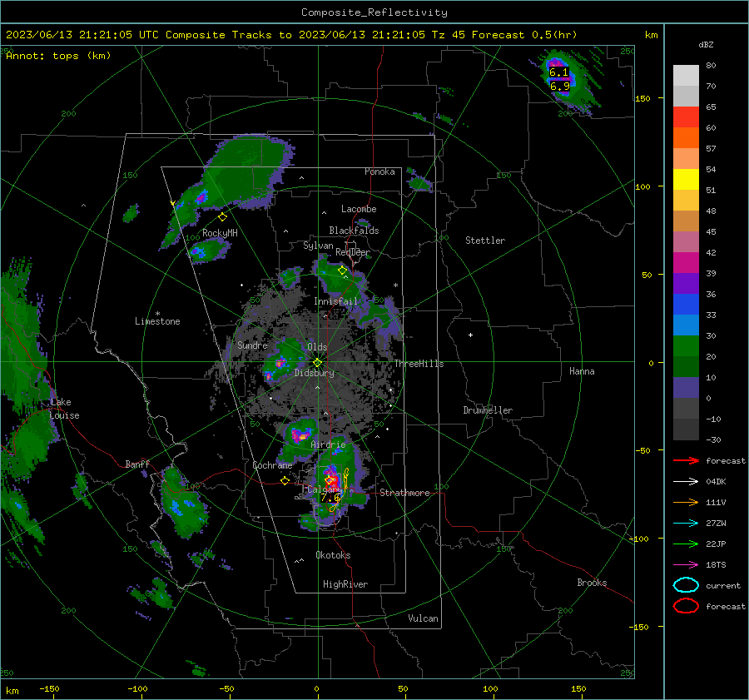
Task: Click the Strathmore city label
Action: point(404,493)
